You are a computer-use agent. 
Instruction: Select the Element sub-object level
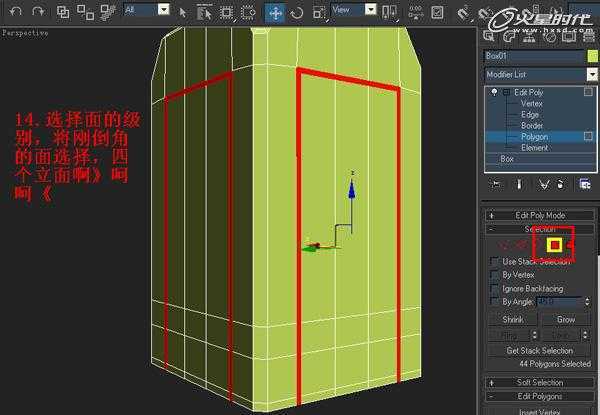tap(535, 148)
